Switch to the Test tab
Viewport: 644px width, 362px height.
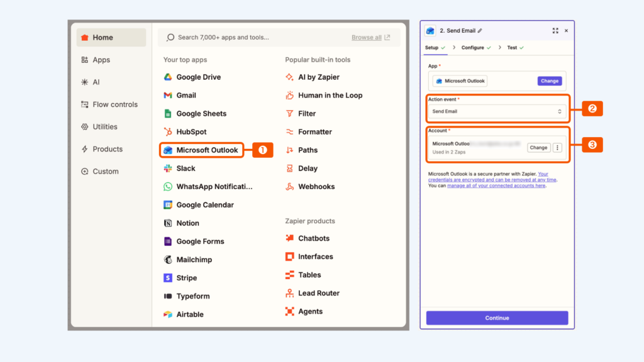[512, 48]
